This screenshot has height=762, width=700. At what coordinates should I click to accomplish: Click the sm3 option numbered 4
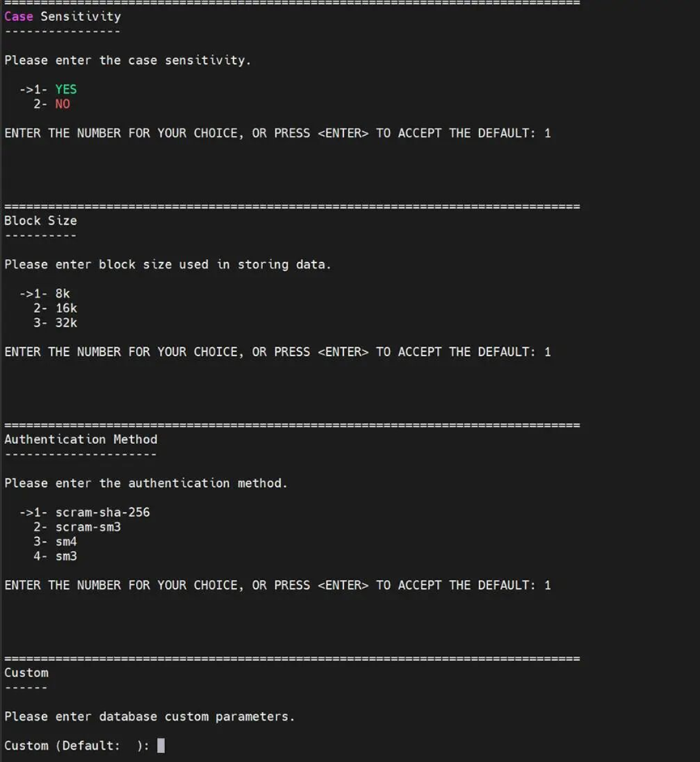pyautogui.click(x=66, y=556)
